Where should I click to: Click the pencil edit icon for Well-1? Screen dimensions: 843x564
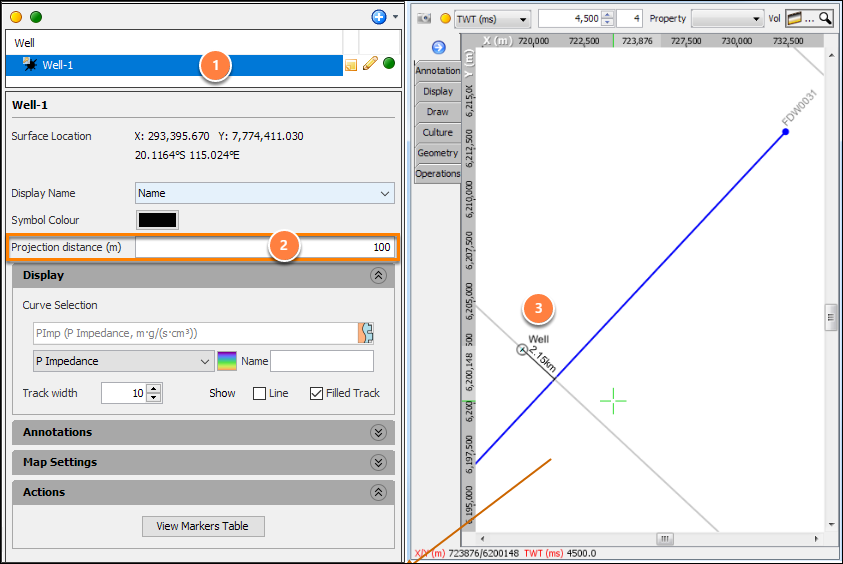coord(370,64)
